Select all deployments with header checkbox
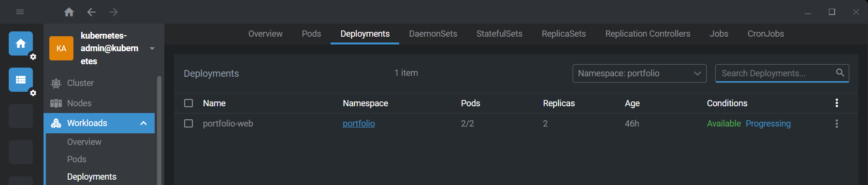Screen dimensions: 868x185 [x=188, y=103]
